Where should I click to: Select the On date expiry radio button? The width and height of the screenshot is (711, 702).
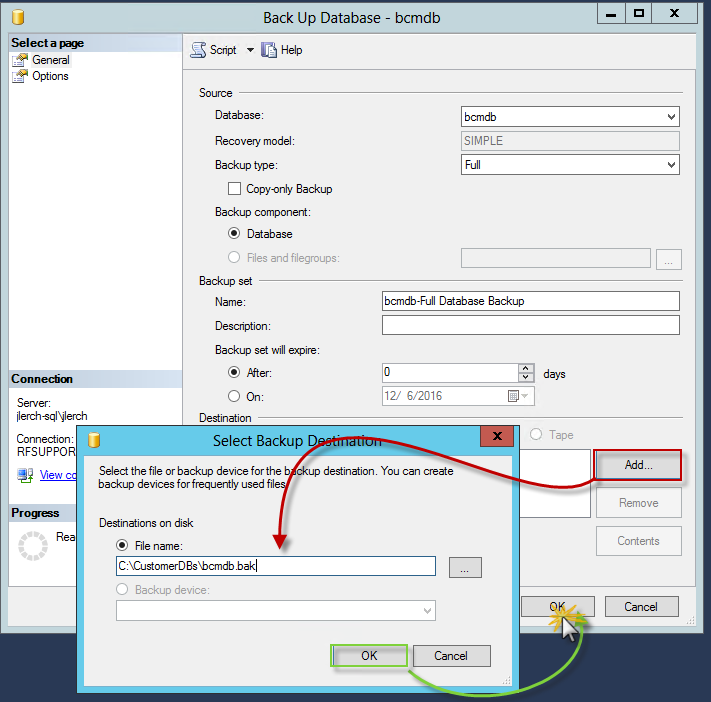(234, 396)
